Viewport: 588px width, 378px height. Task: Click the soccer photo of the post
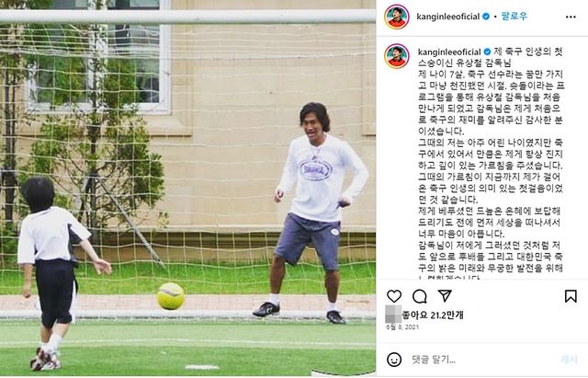pos(187,189)
